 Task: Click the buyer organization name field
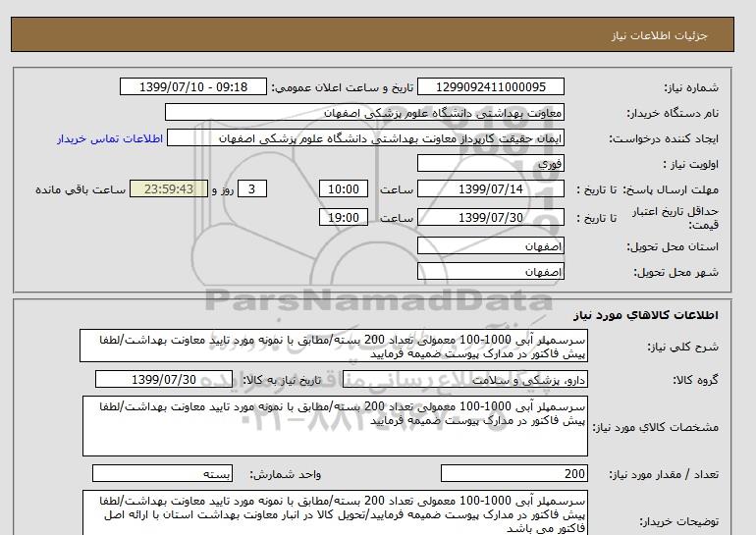364,112
